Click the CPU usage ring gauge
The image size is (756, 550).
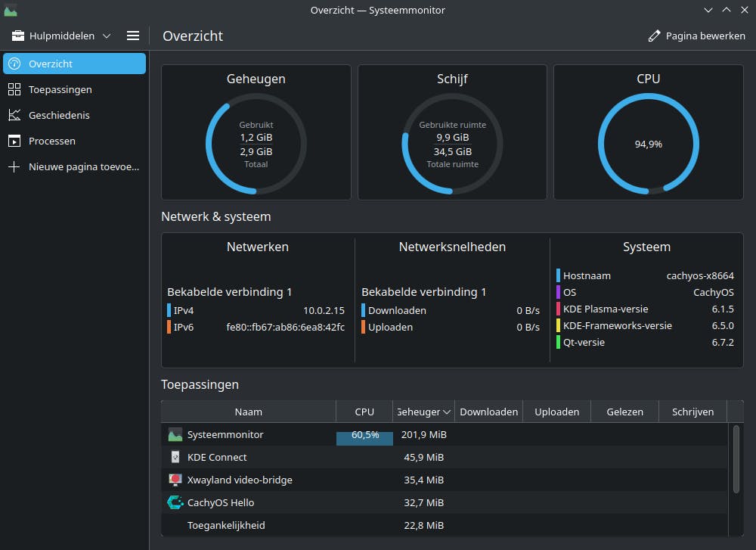point(648,144)
